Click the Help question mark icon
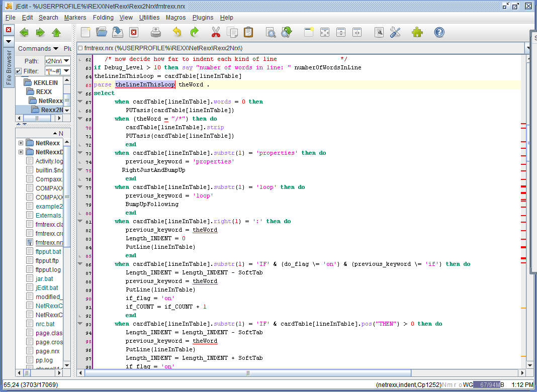The image size is (537, 392). (x=439, y=32)
